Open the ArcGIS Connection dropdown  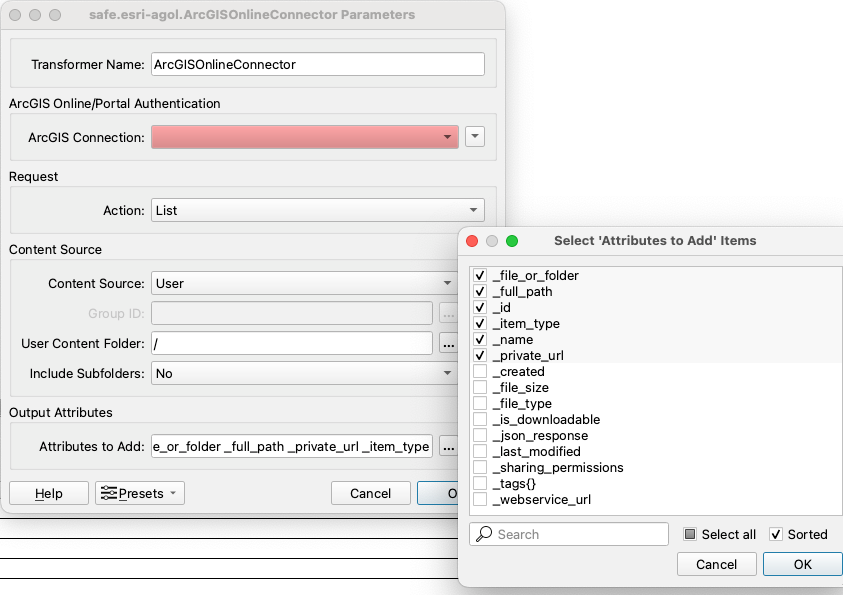(x=305, y=137)
